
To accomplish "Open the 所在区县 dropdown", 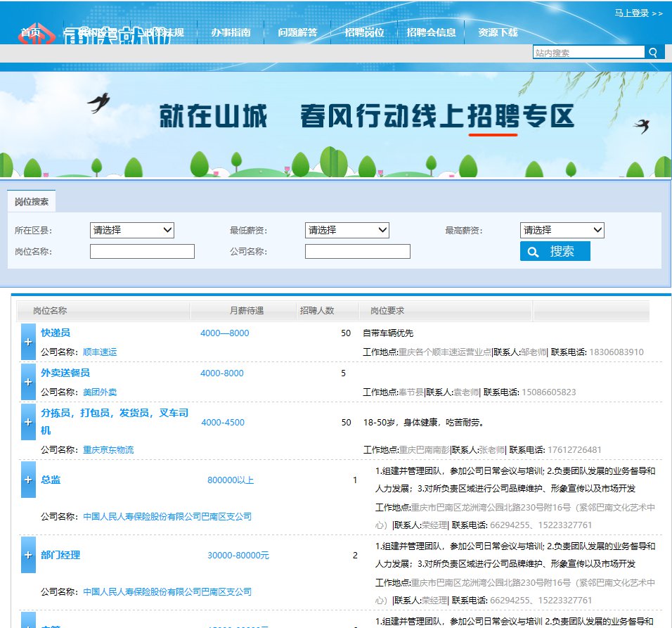I will pos(131,230).
